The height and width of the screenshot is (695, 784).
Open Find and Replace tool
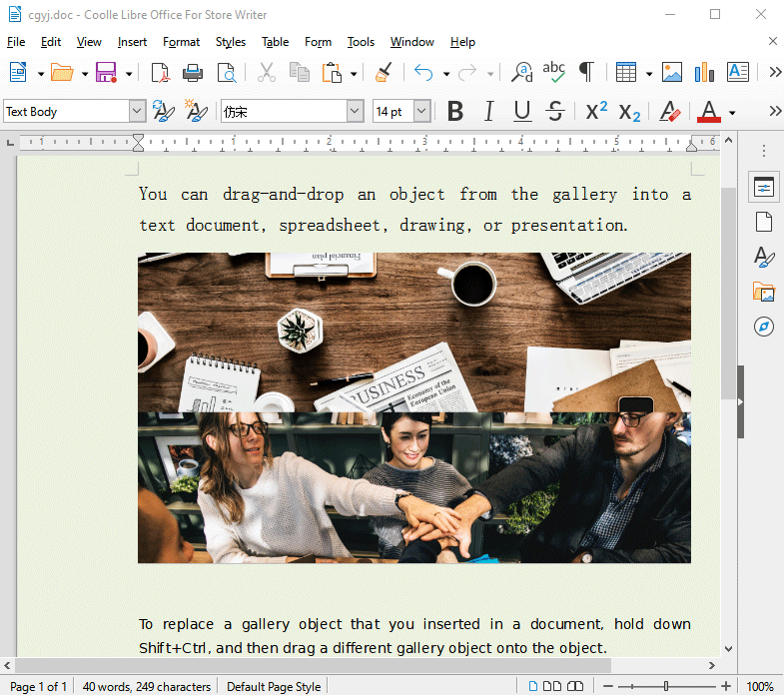(521, 73)
